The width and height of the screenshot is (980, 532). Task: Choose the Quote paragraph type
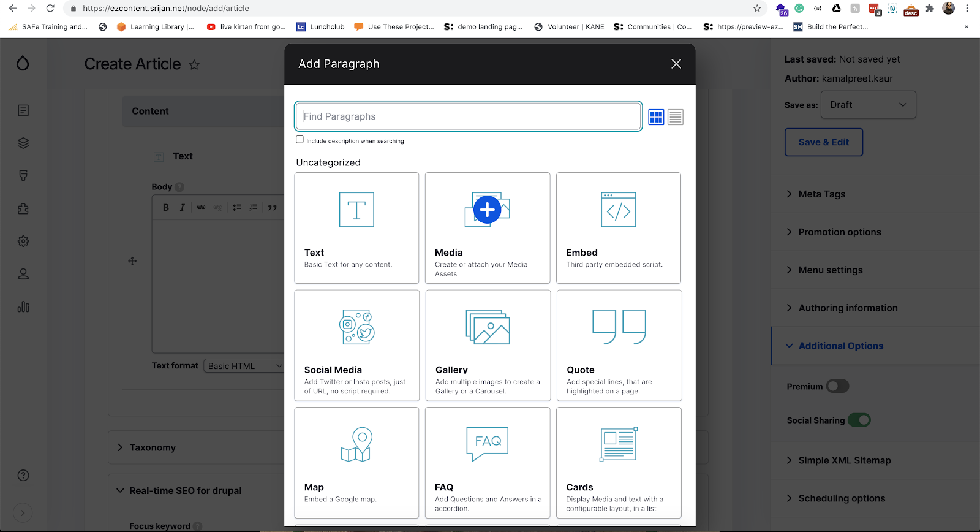coord(619,346)
